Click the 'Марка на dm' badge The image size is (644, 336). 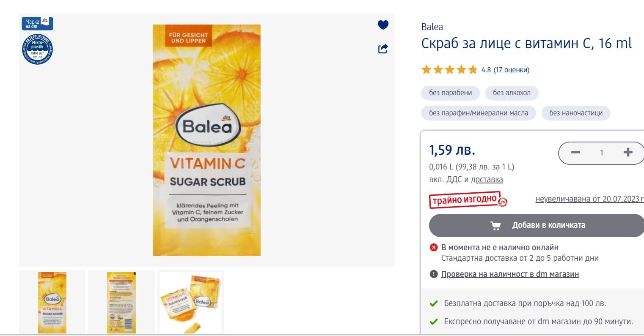click(x=37, y=24)
